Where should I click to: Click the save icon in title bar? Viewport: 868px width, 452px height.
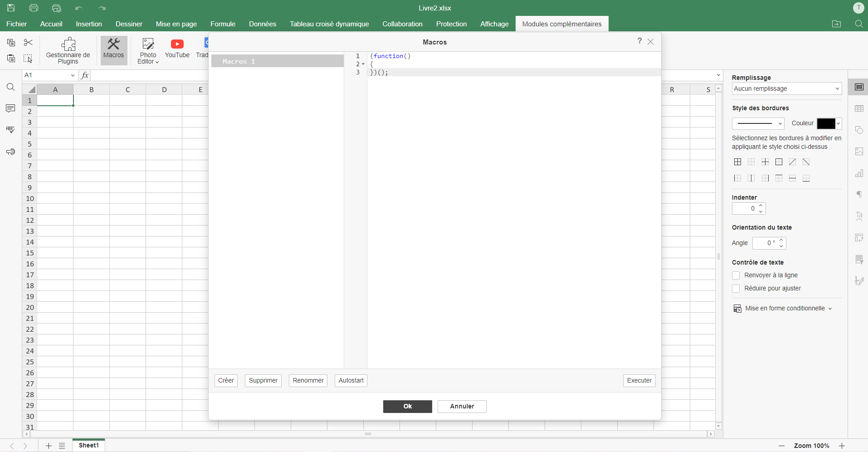[x=11, y=8]
